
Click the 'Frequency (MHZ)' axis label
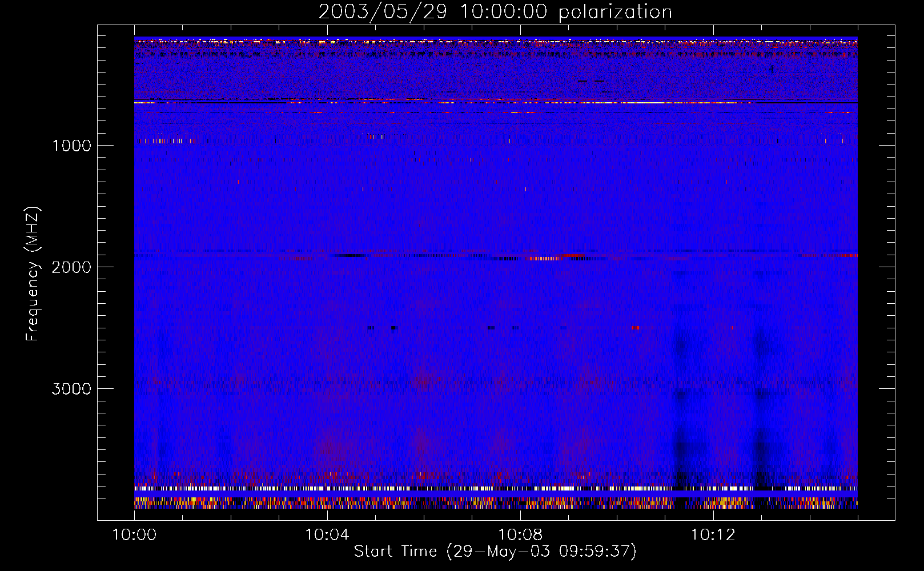click(33, 274)
